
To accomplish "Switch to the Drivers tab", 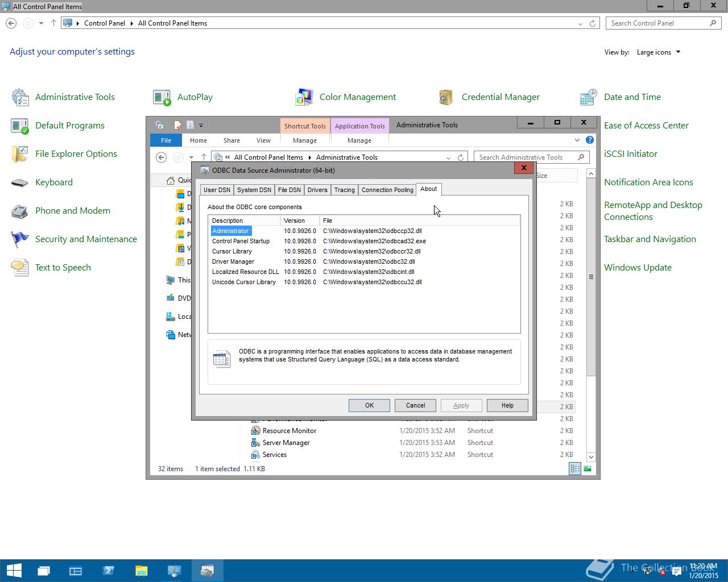I will coord(317,190).
